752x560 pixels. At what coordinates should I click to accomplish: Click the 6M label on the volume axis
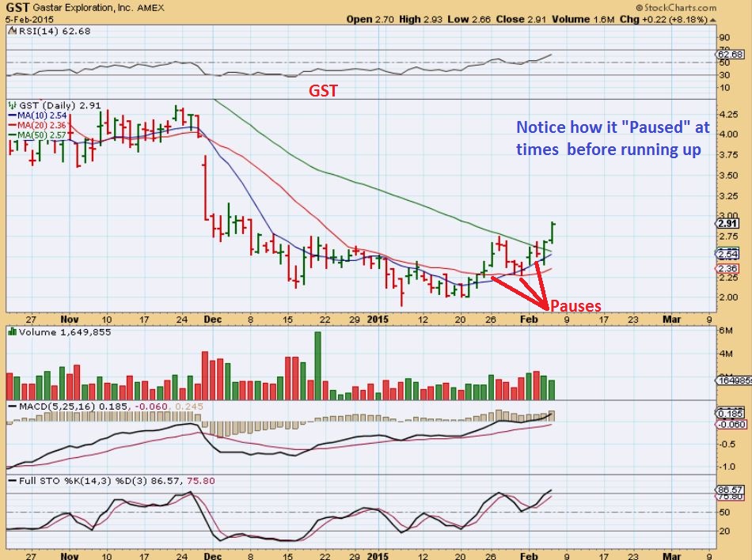pyautogui.click(x=725, y=330)
